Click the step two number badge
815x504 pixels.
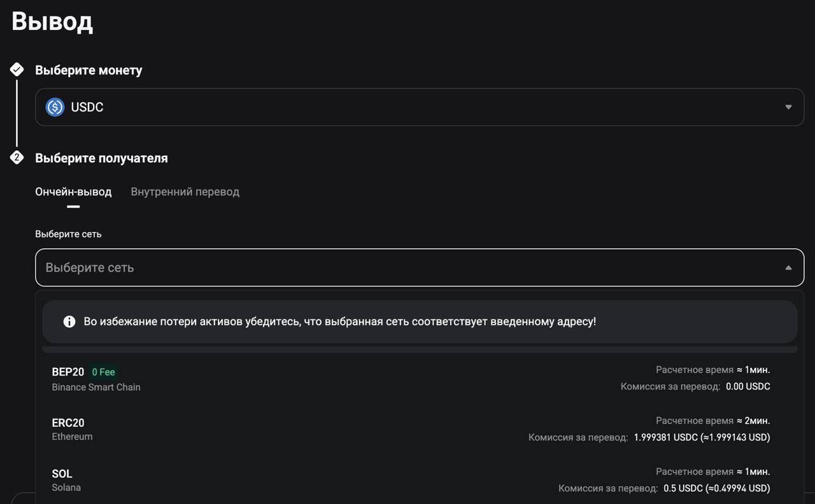(17, 157)
